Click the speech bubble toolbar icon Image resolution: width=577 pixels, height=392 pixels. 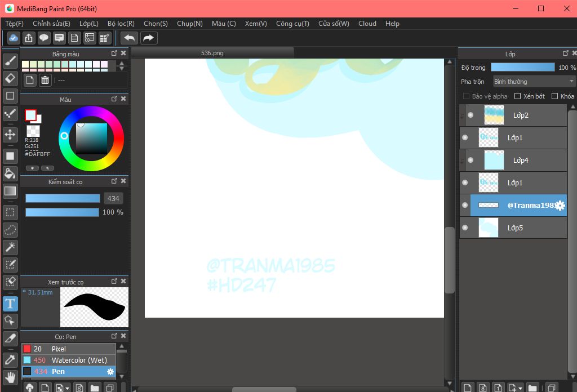point(44,38)
